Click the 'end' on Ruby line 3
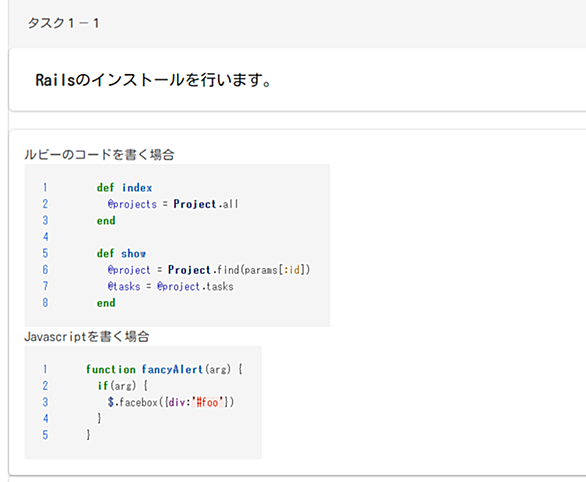This screenshot has height=482, width=586. (x=106, y=220)
